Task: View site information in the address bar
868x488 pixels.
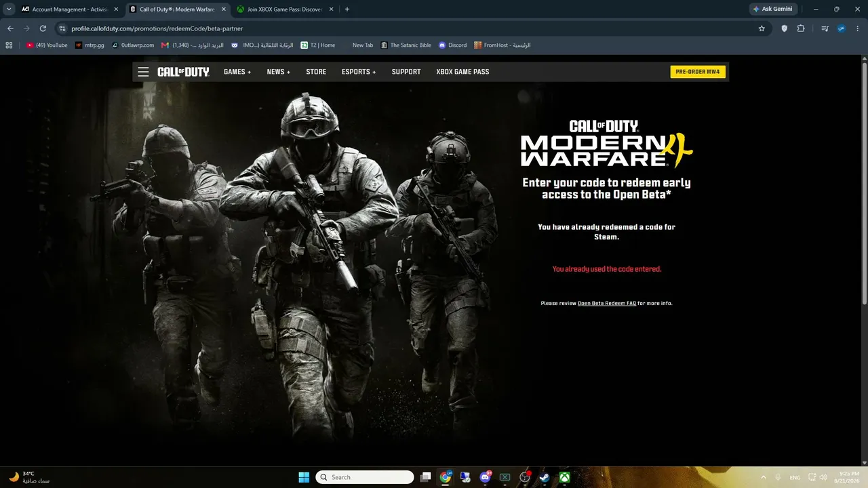Action: (62, 28)
